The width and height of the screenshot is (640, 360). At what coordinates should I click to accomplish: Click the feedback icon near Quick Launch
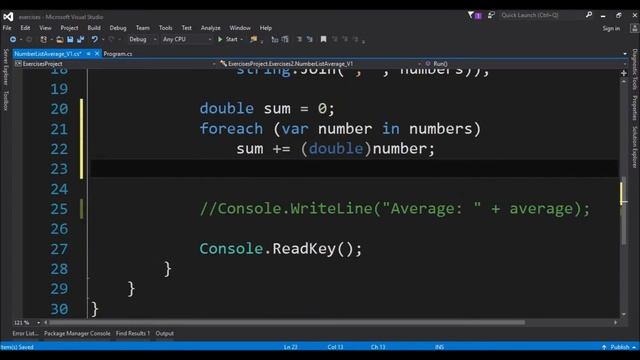491,15
